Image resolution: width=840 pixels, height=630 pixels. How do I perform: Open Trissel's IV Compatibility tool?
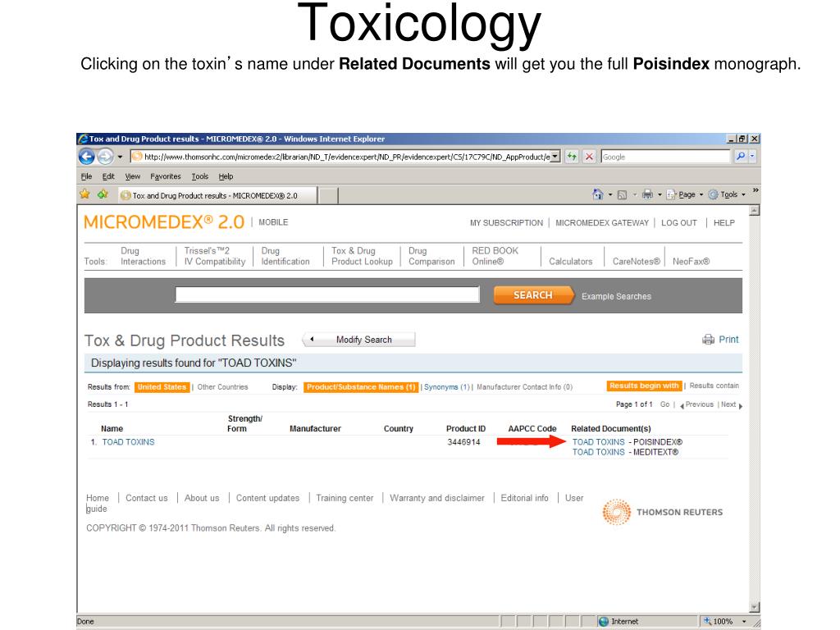[215, 256]
